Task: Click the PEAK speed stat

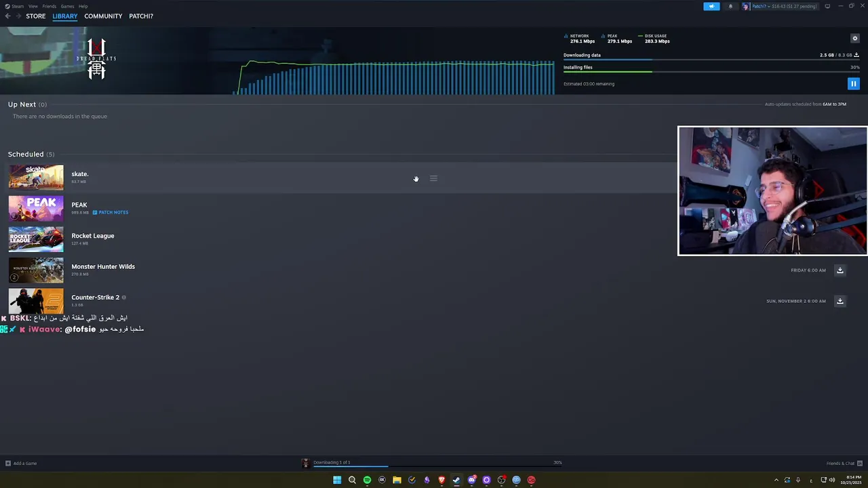Action: 616,39
